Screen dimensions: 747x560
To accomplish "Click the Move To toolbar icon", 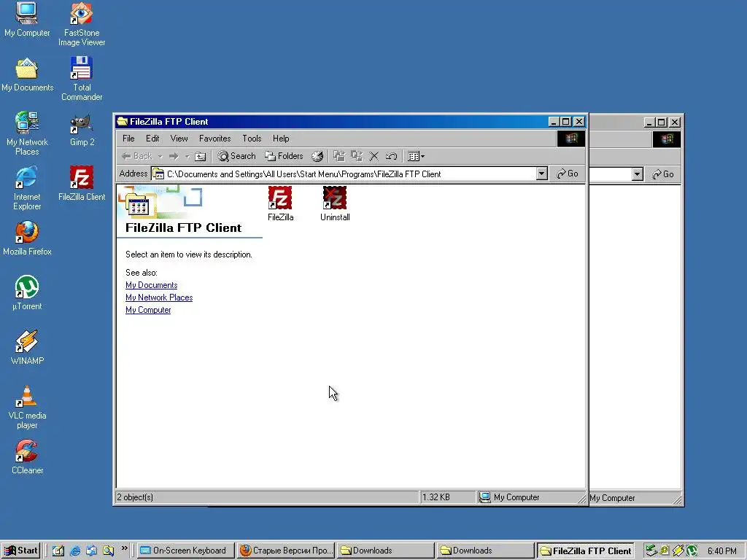I will pos(338,156).
